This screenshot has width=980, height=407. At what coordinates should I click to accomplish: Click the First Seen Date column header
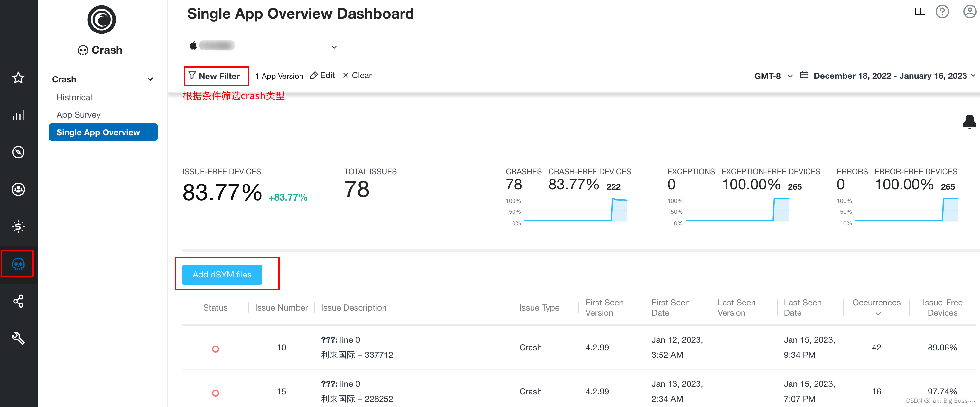[x=670, y=307]
